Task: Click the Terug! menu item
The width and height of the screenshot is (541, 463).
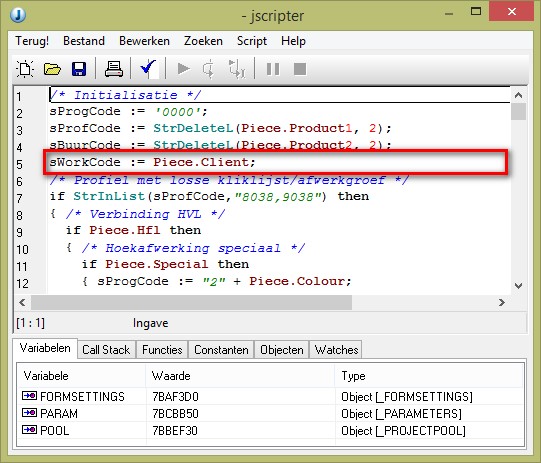Action: (x=32, y=41)
